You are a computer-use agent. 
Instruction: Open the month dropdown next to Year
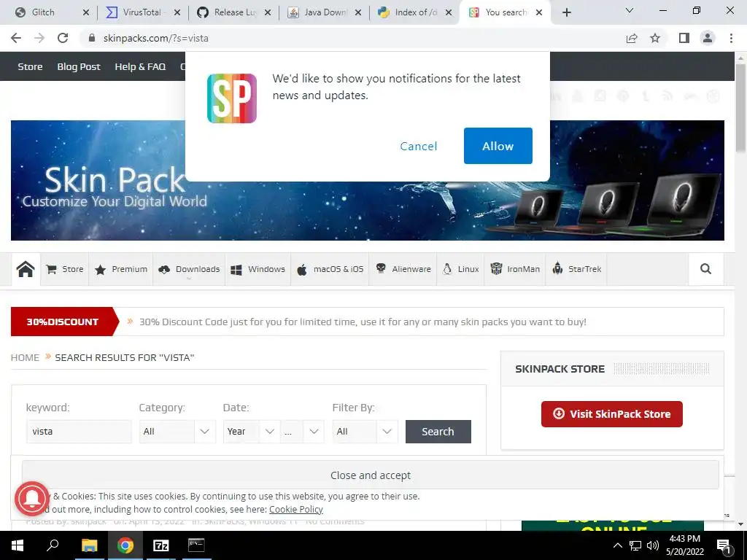(x=302, y=432)
